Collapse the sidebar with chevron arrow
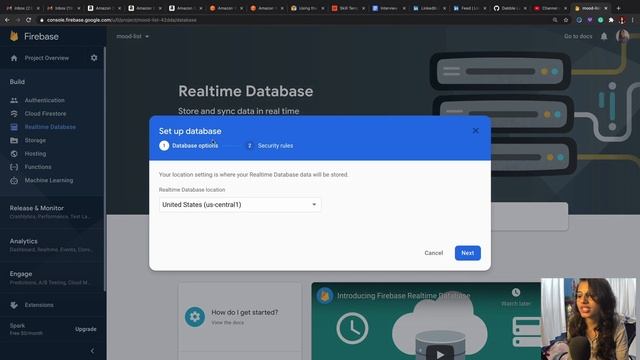This screenshot has width=640, height=360. pos(92,351)
